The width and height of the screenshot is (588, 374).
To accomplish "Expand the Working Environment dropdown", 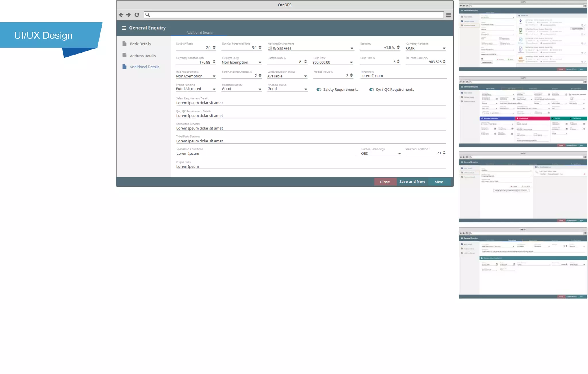I will pyautogui.click(x=352, y=48).
